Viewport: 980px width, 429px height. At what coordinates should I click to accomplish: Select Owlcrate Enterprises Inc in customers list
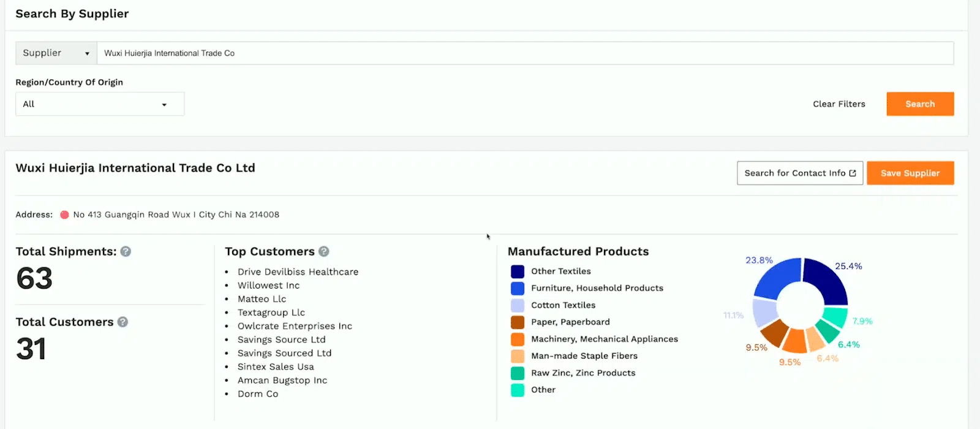point(295,326)
